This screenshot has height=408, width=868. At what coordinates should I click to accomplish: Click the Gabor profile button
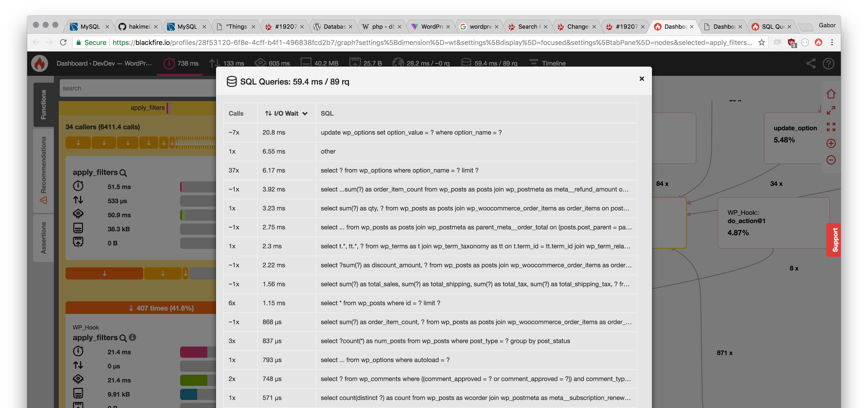827,25
